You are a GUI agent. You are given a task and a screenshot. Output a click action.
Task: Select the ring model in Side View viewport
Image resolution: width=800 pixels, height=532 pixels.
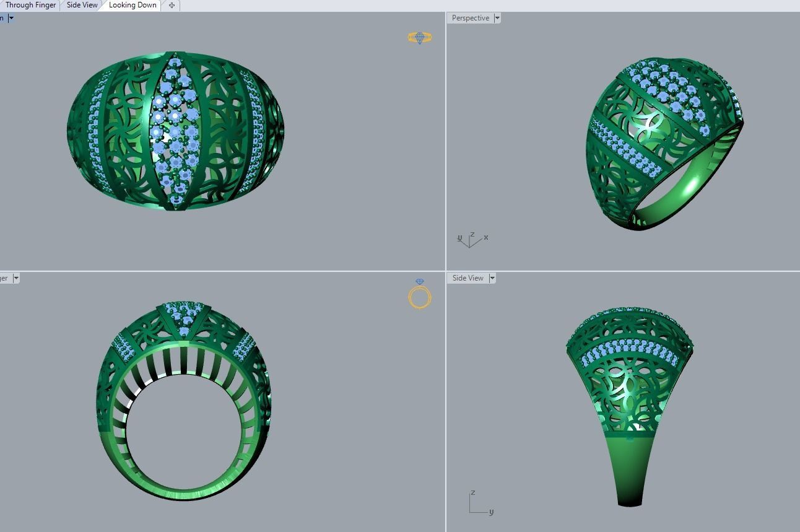pos(630,406)
